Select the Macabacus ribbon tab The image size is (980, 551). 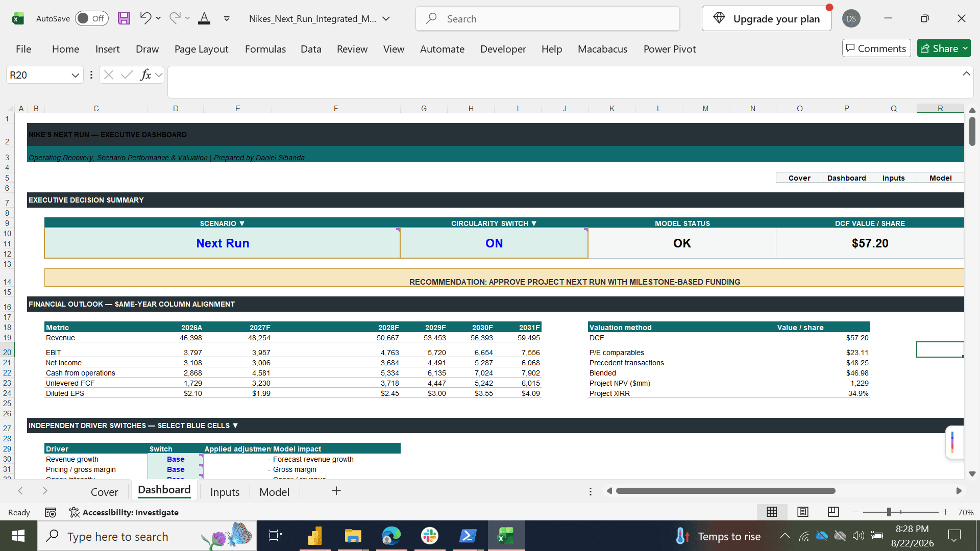pos(602,49)
